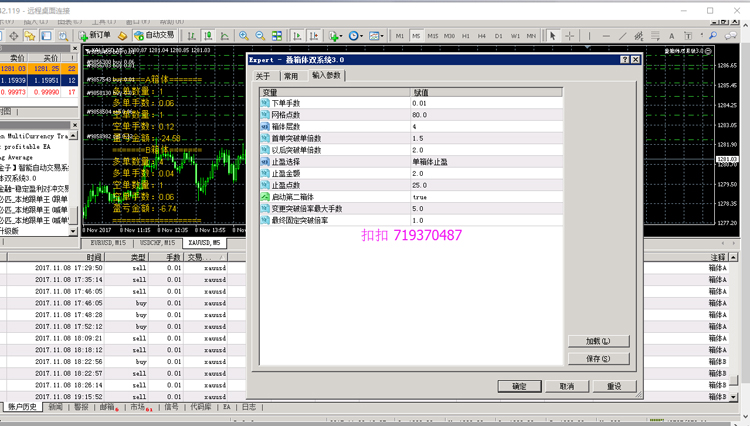Edit the 下单手数 value 0.01
750x426 pixels.
point(486,103)
